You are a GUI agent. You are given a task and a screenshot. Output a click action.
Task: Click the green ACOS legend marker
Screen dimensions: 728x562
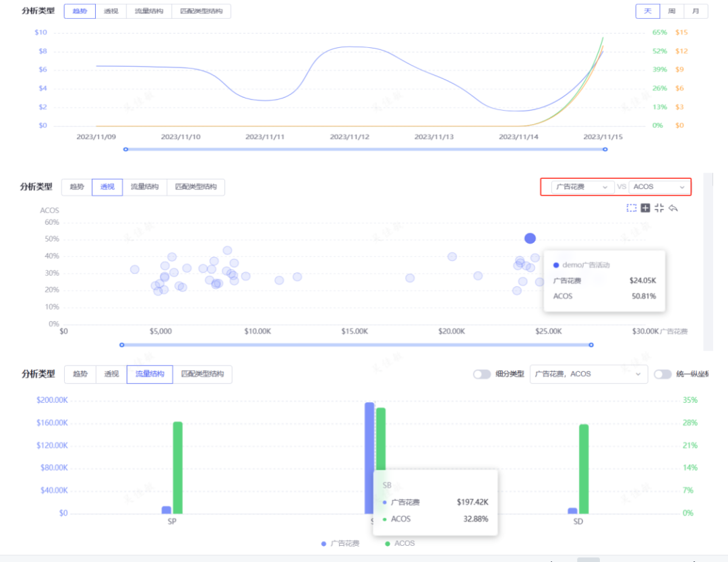pyautogui.click(x=388, y=543)
